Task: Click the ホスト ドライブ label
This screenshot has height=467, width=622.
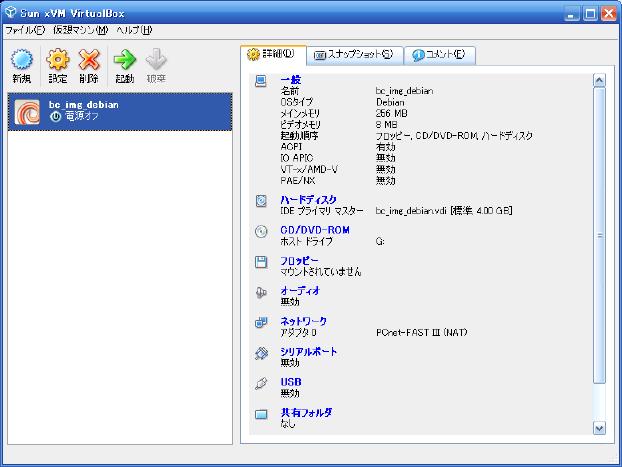Action: 306,242
